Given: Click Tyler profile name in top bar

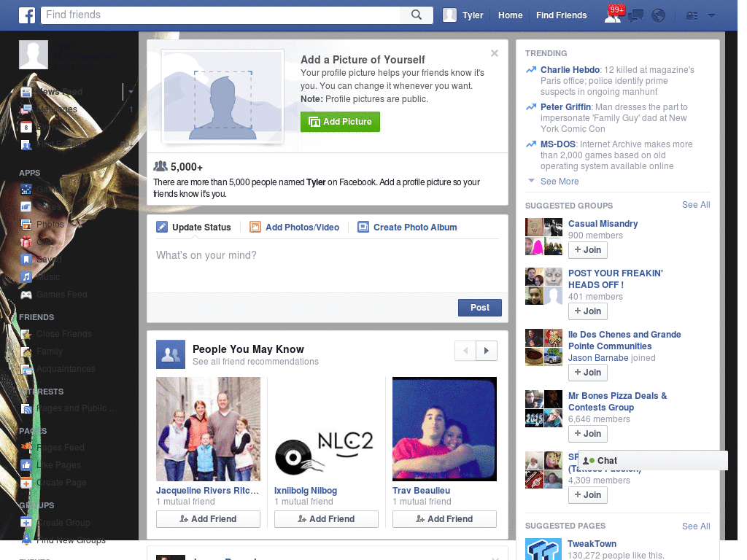Looking at the screenshot, I should 473,15.
